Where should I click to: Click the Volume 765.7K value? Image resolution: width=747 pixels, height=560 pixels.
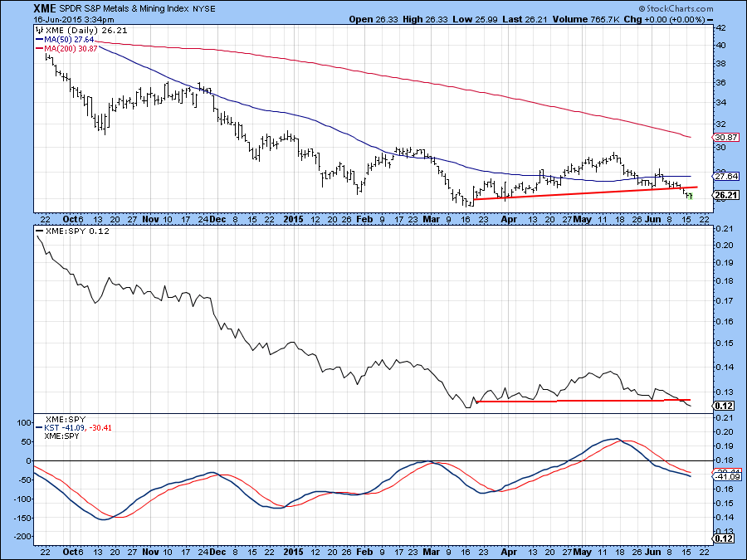[x=587, y=20]
